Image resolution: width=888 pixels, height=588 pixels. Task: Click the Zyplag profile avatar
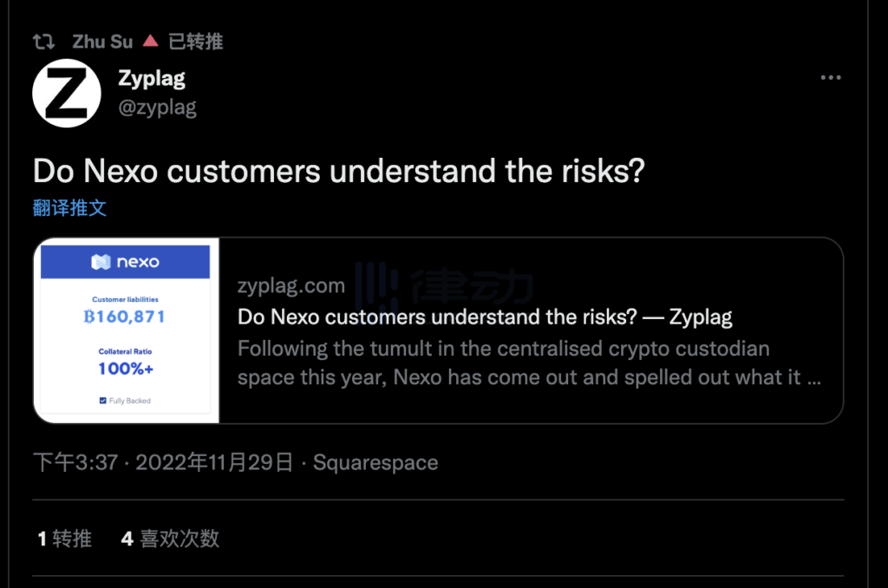point(67,93)
